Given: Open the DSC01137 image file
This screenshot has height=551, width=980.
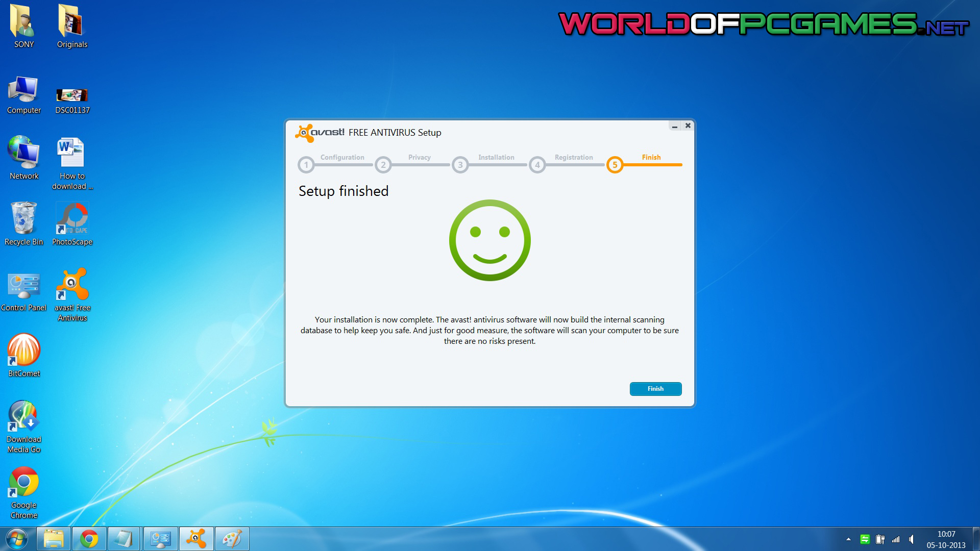Looking at the screenshot, I should click(x=72, y=95).
